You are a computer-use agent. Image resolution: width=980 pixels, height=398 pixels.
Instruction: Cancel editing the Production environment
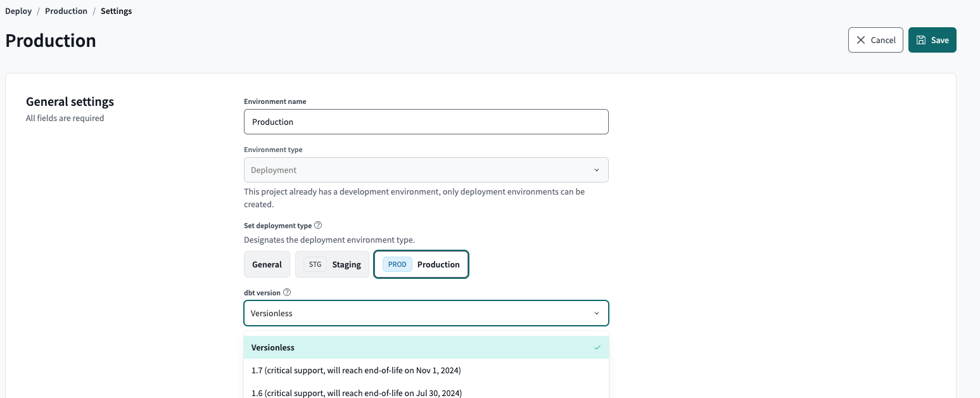875,39
